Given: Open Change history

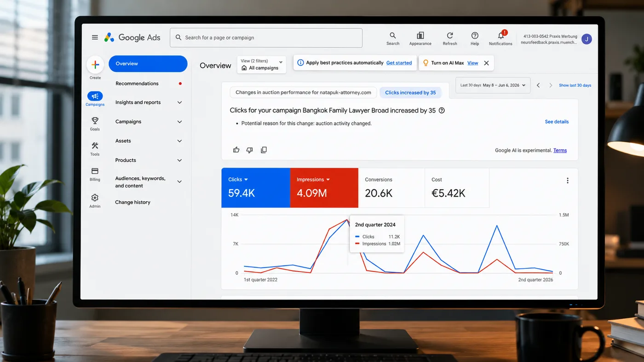Looking at the screenshot, I should [x=133, y=202].
